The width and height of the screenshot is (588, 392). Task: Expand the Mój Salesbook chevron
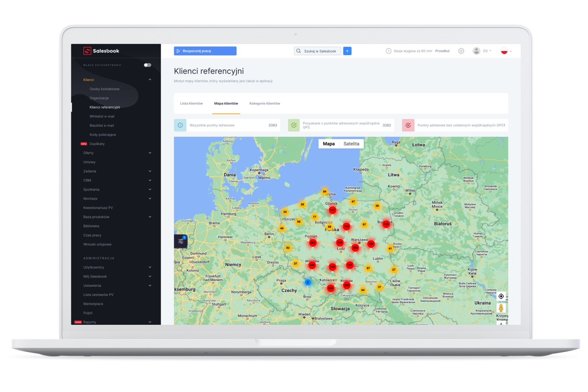[x=150, y=276]
